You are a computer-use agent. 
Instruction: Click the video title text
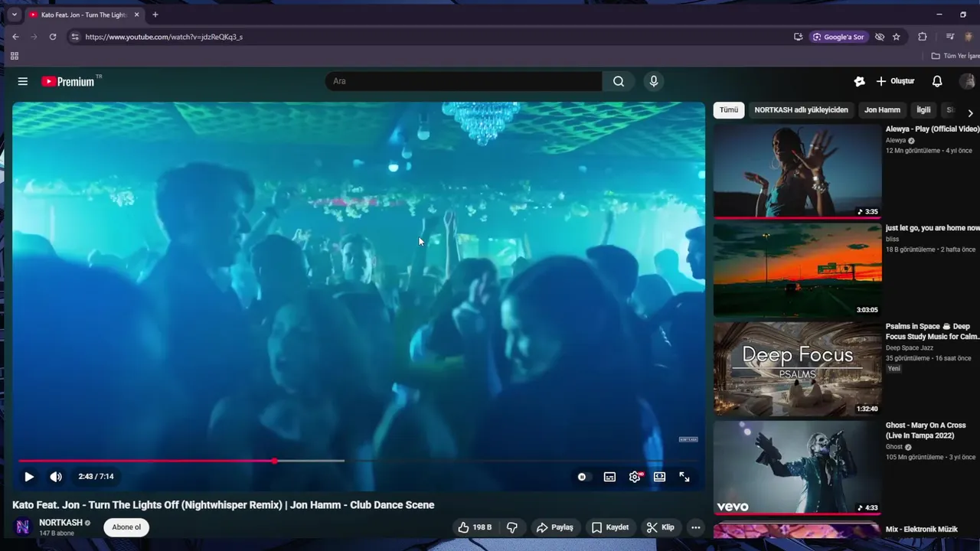tap(224, 505)
